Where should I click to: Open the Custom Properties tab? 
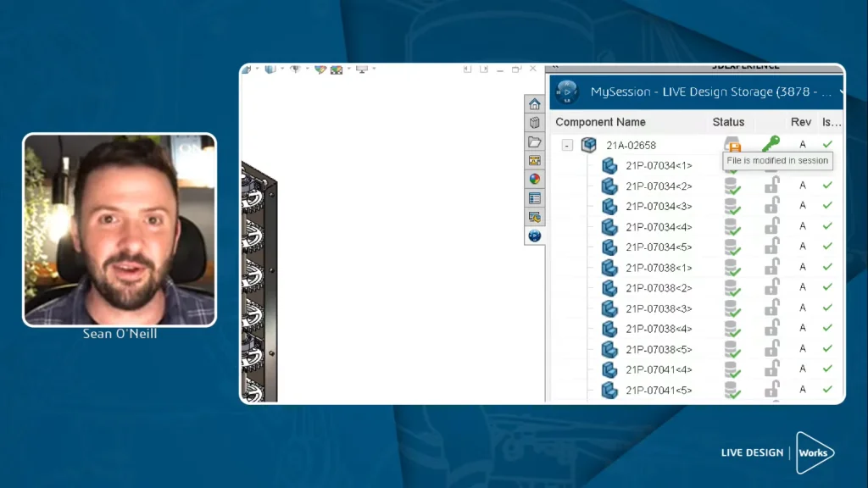(535, 198)
